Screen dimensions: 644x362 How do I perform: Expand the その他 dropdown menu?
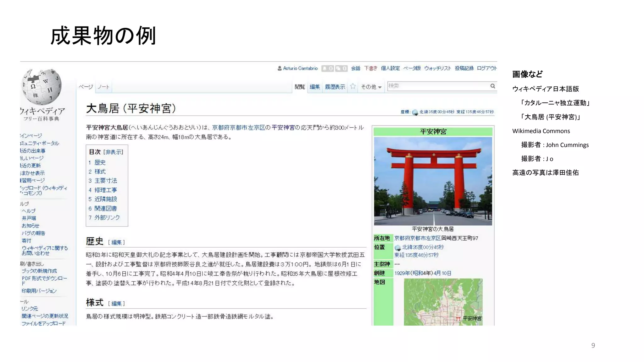click(371, 87)
